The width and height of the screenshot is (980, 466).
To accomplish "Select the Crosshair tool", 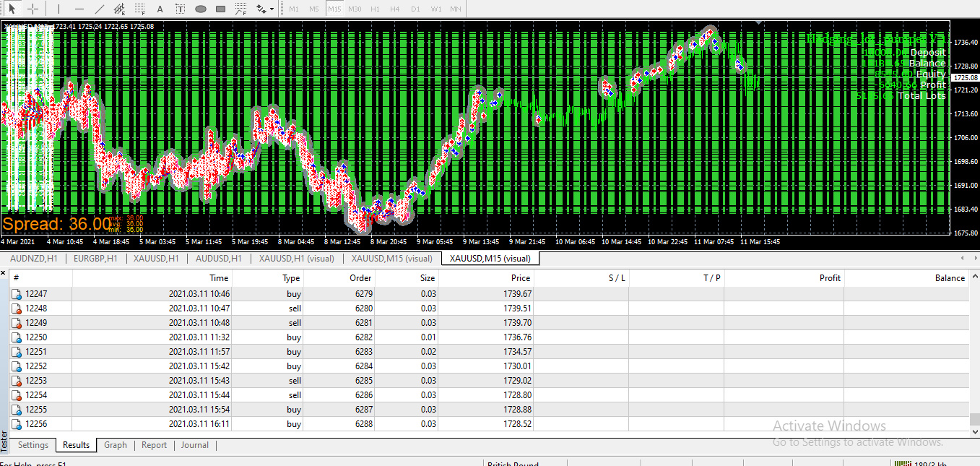I will 32,9.
